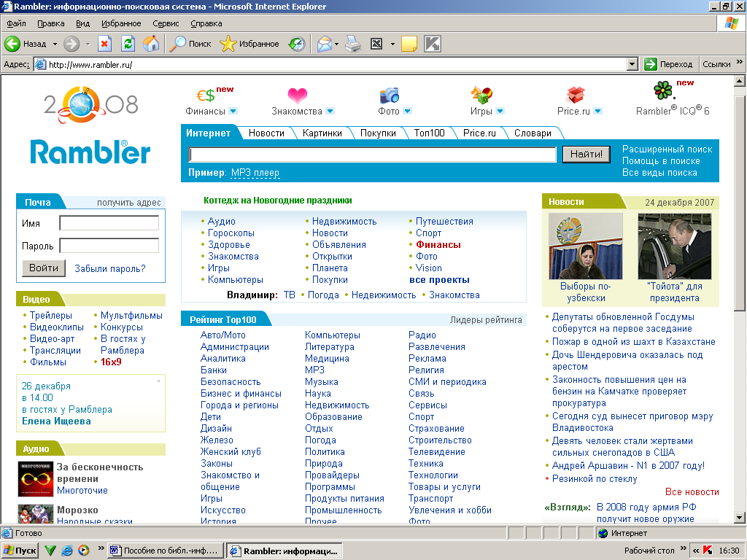The image size is (747, 560).
Task: Launch Internet Explorer from quick launch
Action: (67, 551)
